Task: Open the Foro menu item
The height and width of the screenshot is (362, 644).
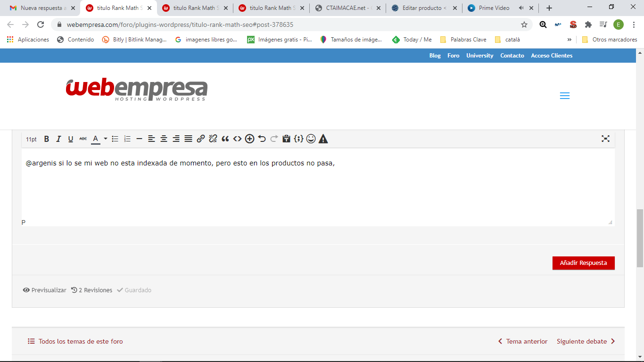Action: click(x=454, y=56)
